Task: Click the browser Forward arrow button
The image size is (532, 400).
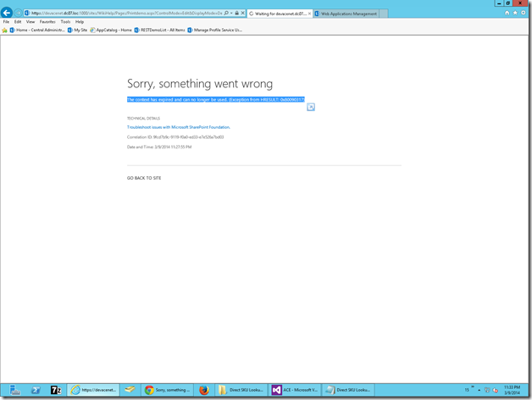Action: click(x=18, y=13)
